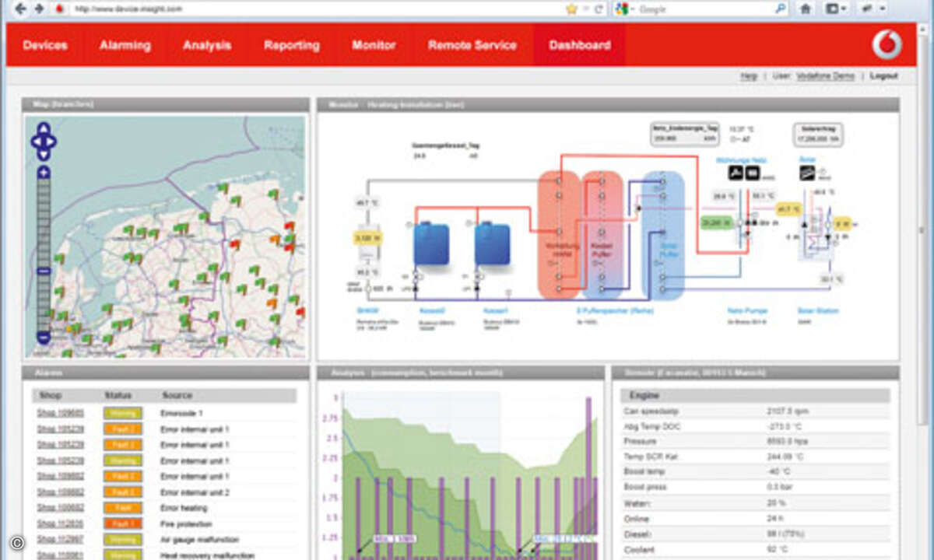934x560 pixels.
Task: Click Fault status for Fire protection
Action: 122,523
